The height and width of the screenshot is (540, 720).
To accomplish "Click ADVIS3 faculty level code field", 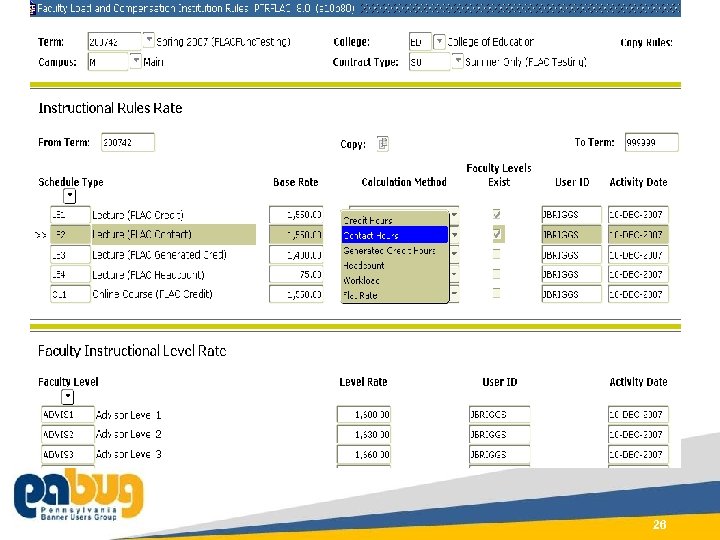I will [x=68, y=455].
